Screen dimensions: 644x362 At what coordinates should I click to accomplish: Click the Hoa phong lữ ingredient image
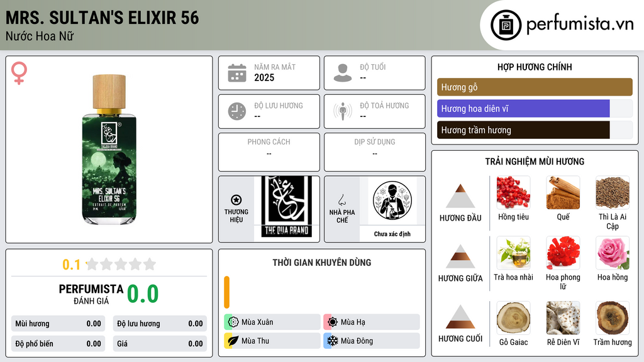coord(563,253)
